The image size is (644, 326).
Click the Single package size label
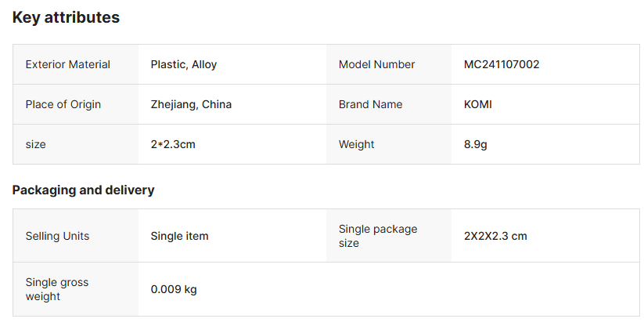(x=378, y=236)
